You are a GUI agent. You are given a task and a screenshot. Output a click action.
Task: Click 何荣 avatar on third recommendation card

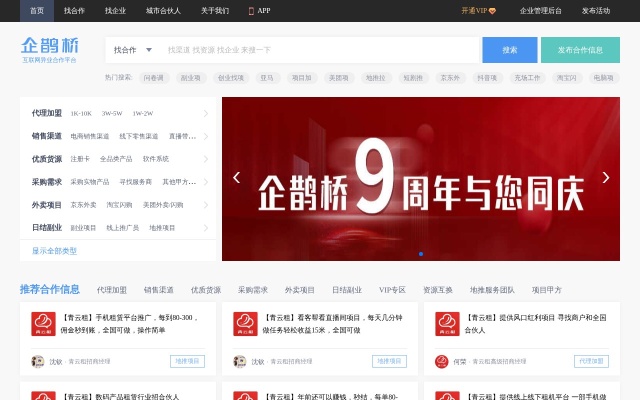[442, 361]
